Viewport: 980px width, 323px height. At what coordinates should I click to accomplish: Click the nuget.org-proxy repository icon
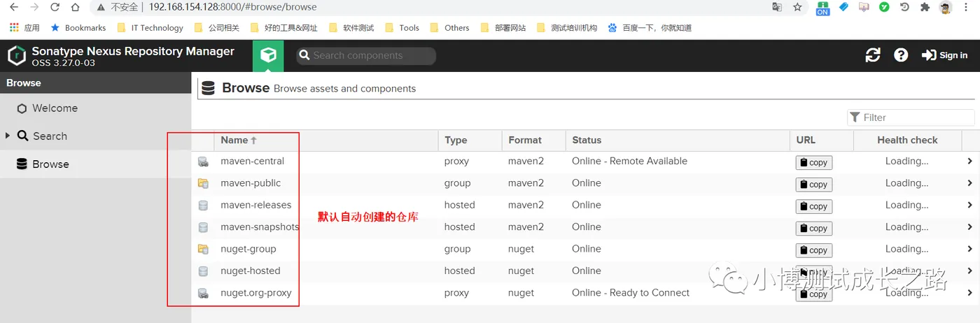click(x=203, y=293)
